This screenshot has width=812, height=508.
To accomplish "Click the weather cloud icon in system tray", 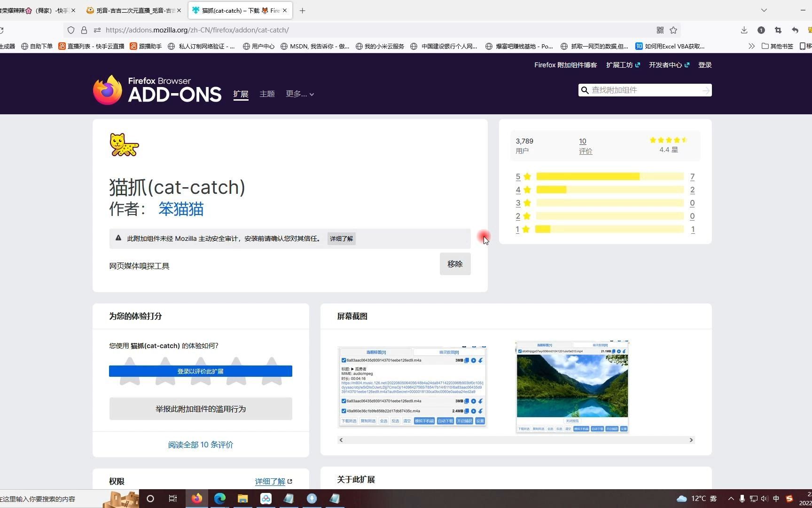I will point(681,499).
